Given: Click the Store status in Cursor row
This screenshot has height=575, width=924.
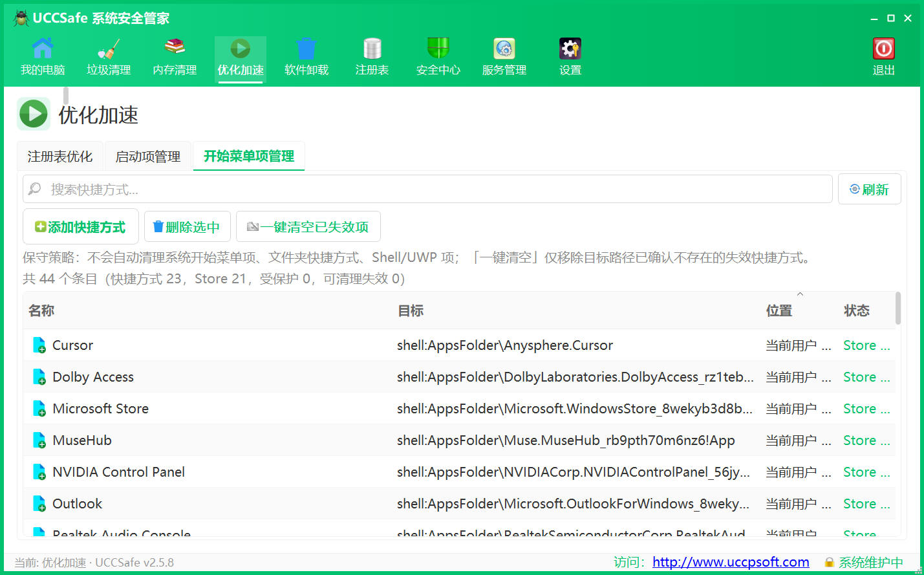Looking at the screenshot, I should [866, 345].
